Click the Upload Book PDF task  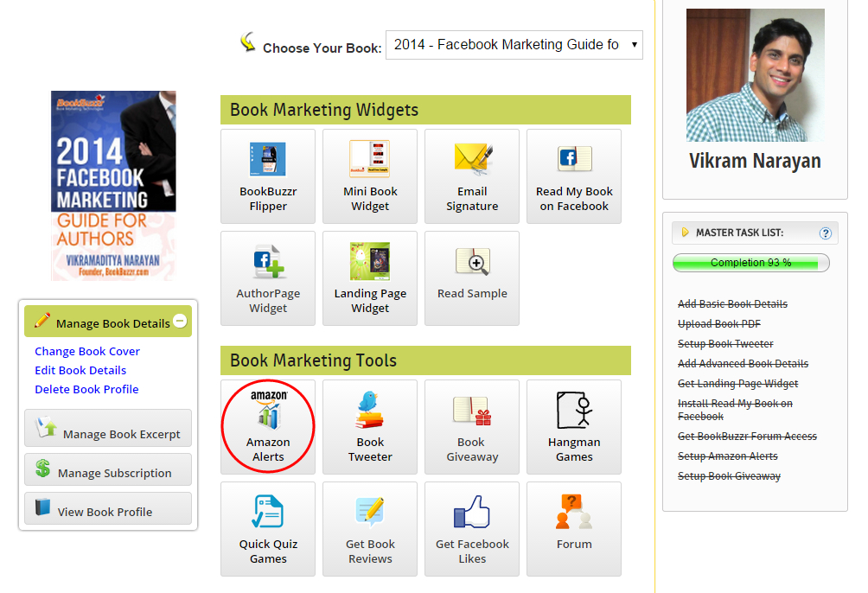[719, 324]
